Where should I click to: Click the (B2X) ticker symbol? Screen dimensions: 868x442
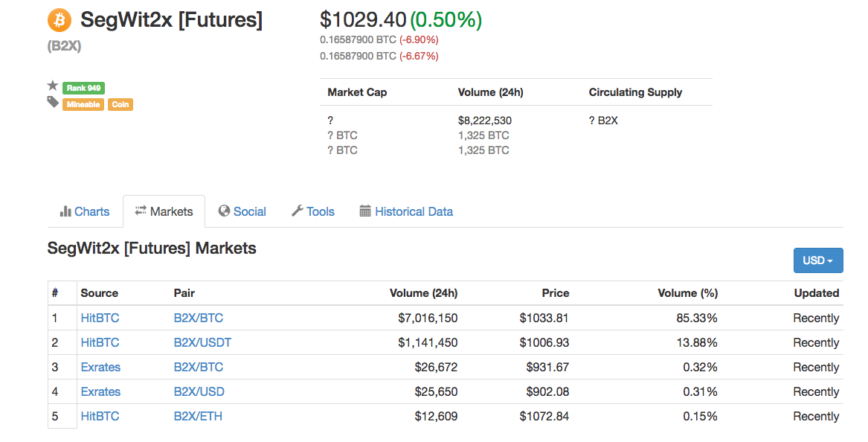pos(64,46)
